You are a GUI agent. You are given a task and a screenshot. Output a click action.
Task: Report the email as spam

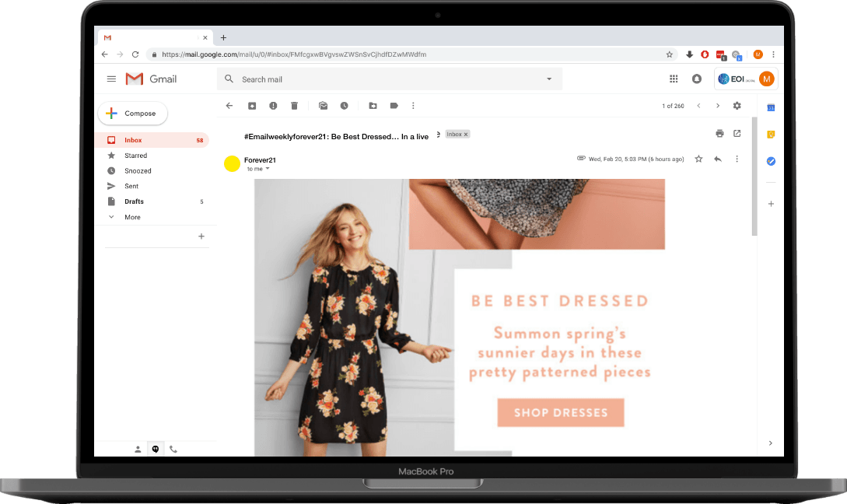pos(273,106)
